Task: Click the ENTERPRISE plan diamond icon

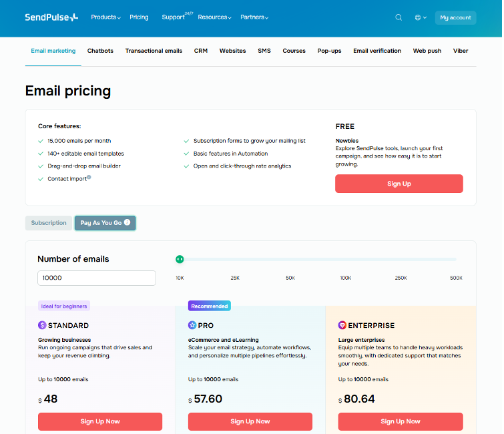Action: pos(342,325)
